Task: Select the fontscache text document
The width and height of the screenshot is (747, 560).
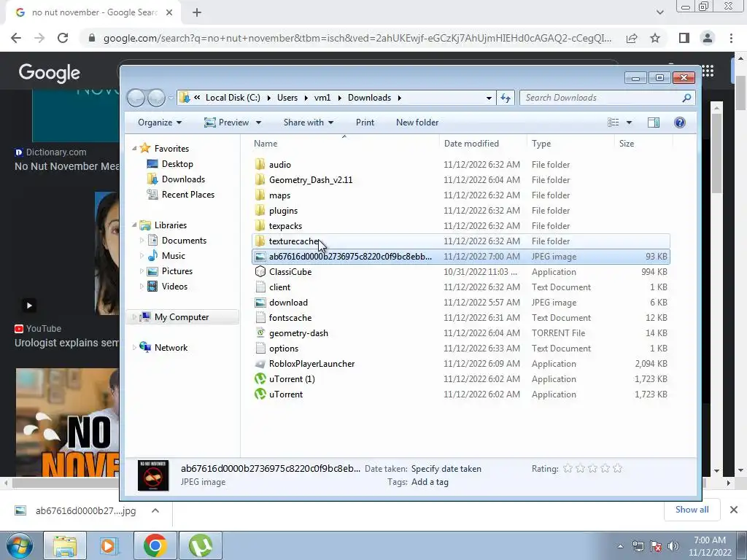Action: 290,318
